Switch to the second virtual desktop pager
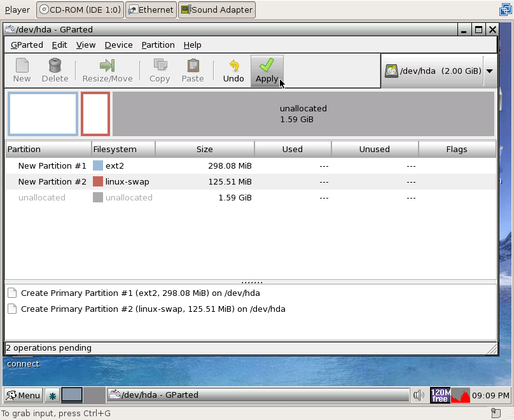Viewport: 514px width, 420px height. (x=94, y=395)
